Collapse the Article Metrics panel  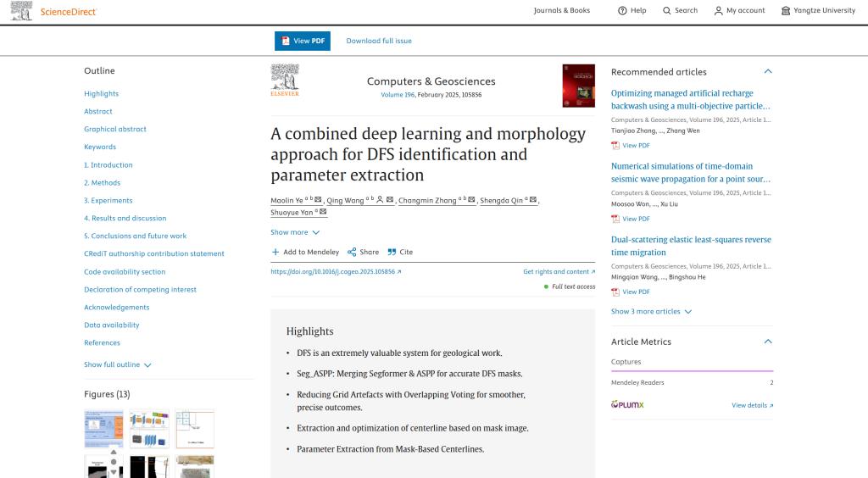tap(768, 342)
